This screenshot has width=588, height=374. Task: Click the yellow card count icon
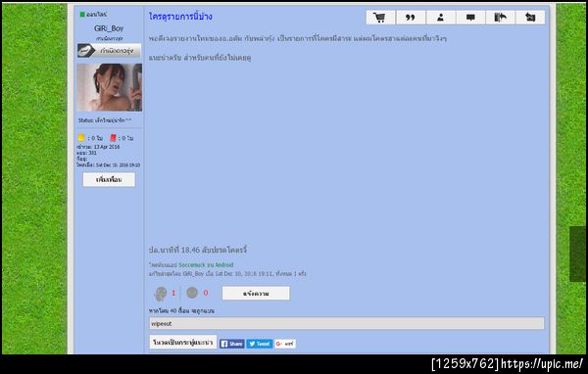[81, 137]
